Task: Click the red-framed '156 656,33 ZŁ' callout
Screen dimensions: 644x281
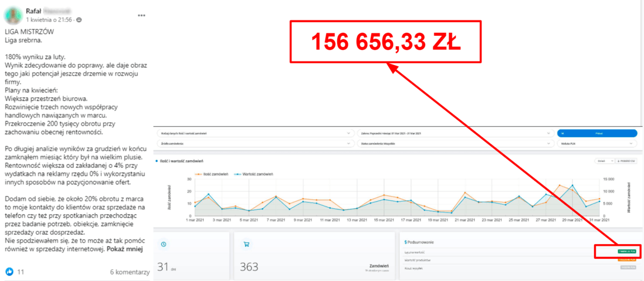Action: click(385, 41)
